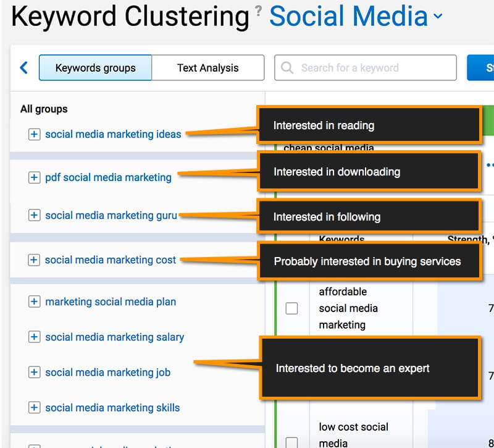494x448 pixels.
Task: Open the social media marketing salary link
Action: [x=114, y=337]
